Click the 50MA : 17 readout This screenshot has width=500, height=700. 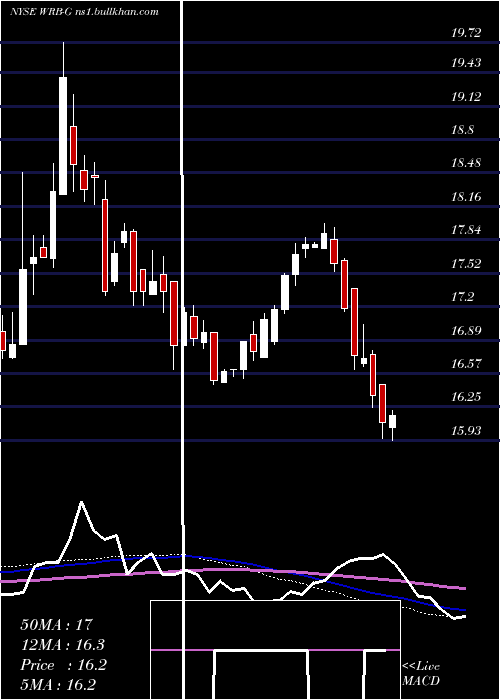(57, 625)
